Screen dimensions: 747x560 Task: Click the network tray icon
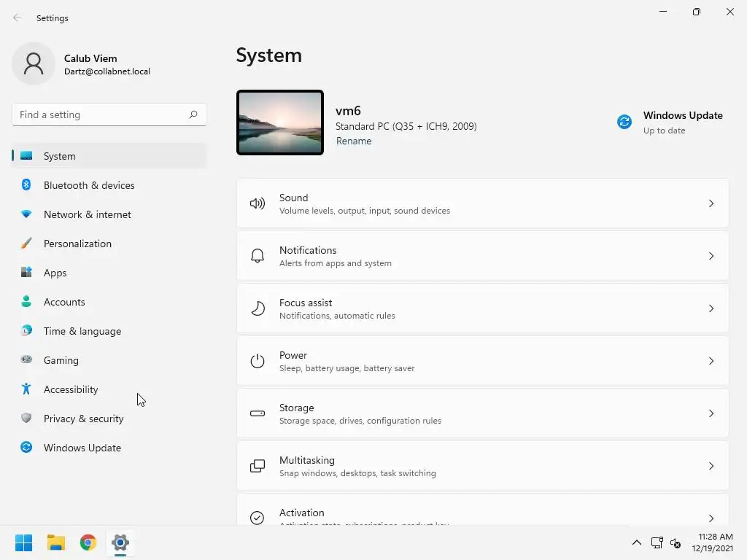(657, 542)
